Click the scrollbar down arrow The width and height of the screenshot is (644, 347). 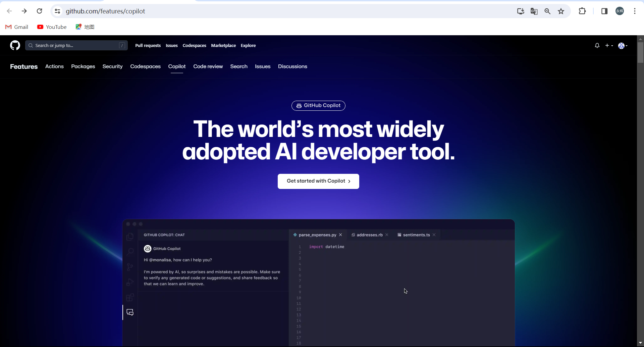tap(640, 343)
